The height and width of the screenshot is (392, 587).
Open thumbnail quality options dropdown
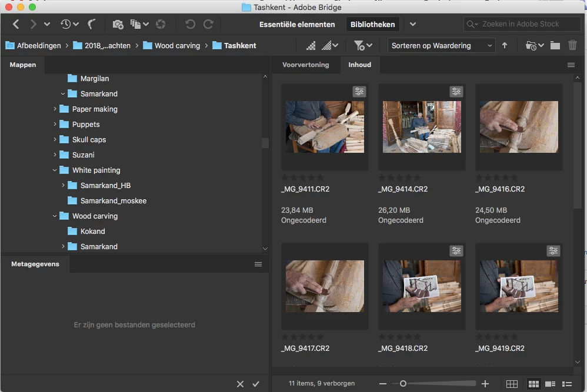click(330, 46)
